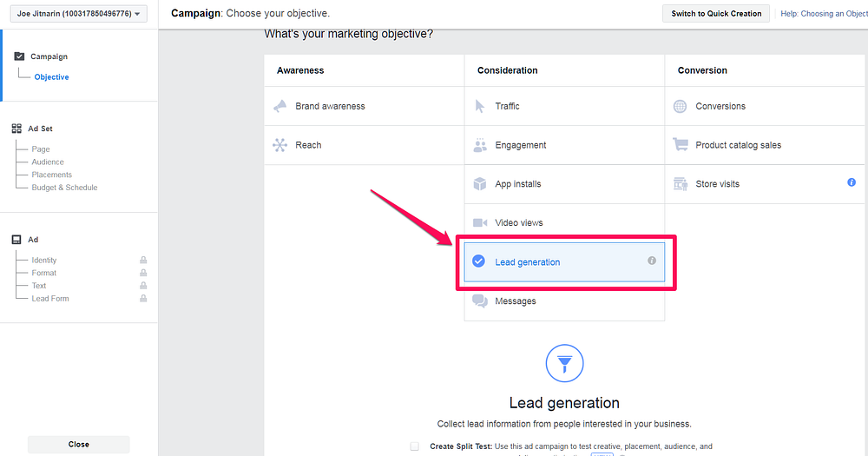Click the lock icon beside Identity
This screenshot has height=456, width=868.
tap(143, 260)
